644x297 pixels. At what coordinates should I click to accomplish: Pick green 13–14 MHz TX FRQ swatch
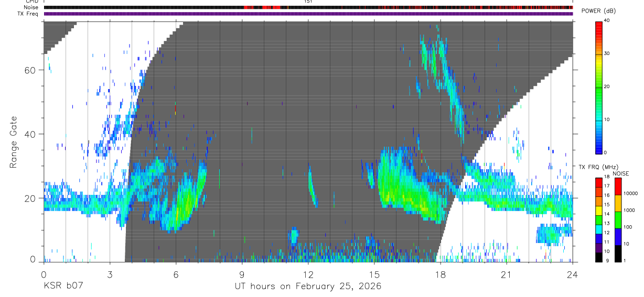[599, 219]
